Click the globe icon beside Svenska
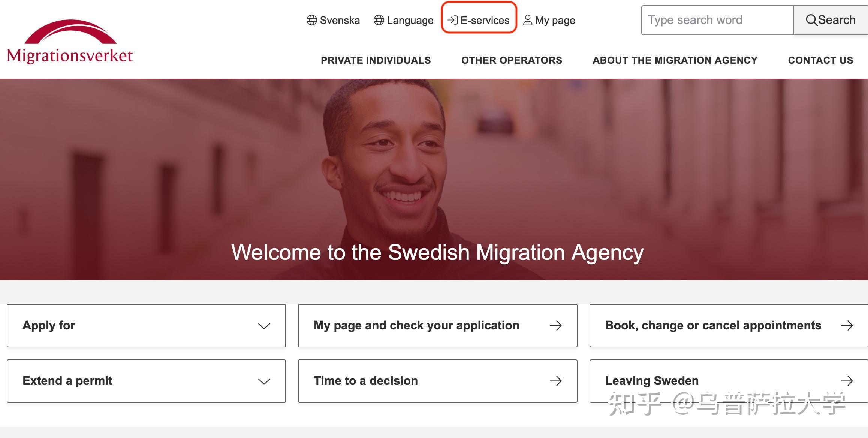 click(x=312, y=20)
